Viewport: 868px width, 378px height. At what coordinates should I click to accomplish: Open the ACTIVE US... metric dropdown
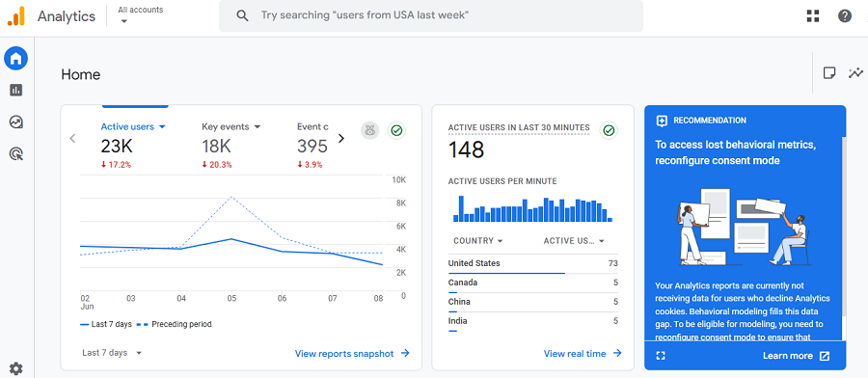[574, 241]
